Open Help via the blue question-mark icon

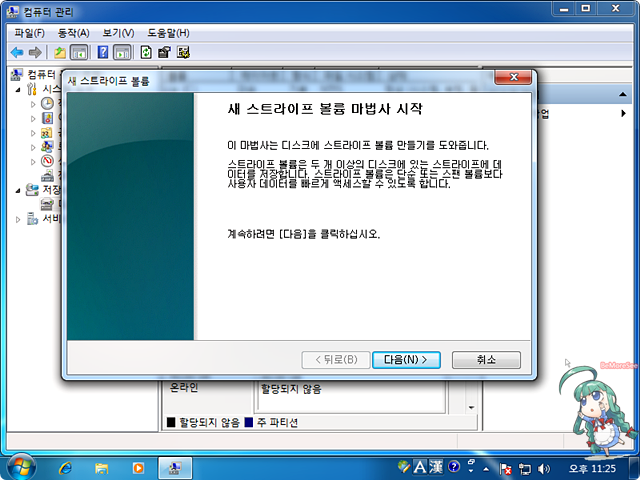[103, 52]
